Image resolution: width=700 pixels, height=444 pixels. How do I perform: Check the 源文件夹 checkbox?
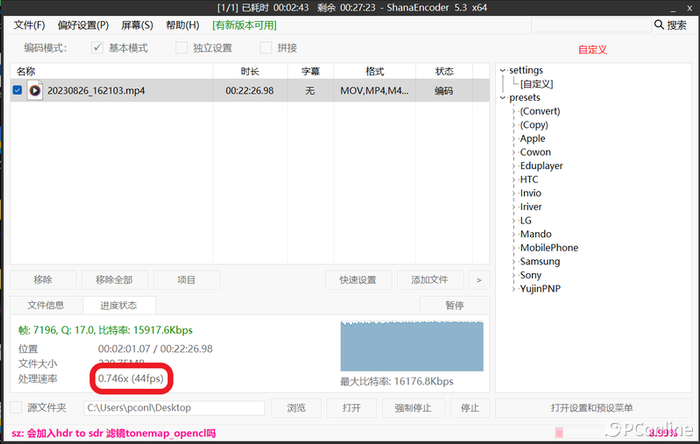[x=16, y=407]
